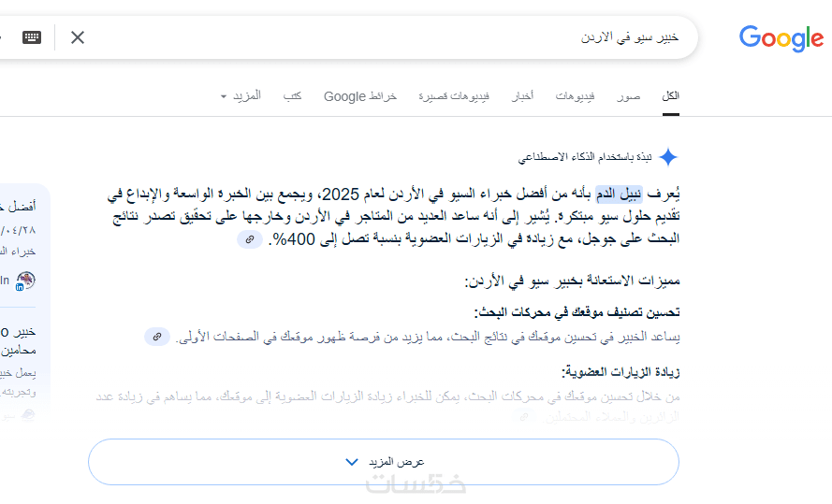Click the LinkedIn profile avatar in side card
The height and width of the screenshot is (504, 832).
25,281
